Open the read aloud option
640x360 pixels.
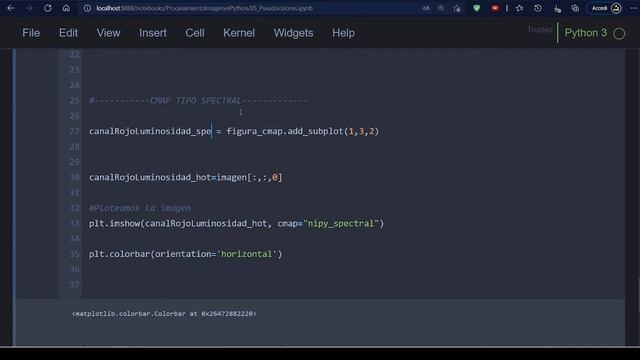point(426,8)
